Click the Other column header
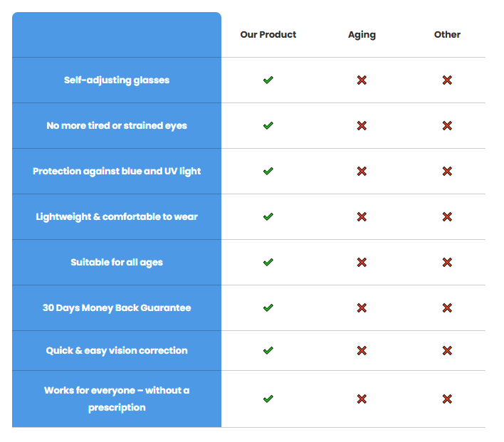This screenshot has width=504, height=442. pos(447,34)
